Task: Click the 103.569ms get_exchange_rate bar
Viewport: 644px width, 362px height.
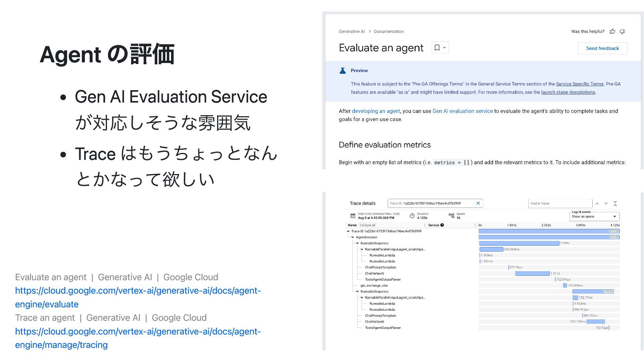Action: click(565, 286)
